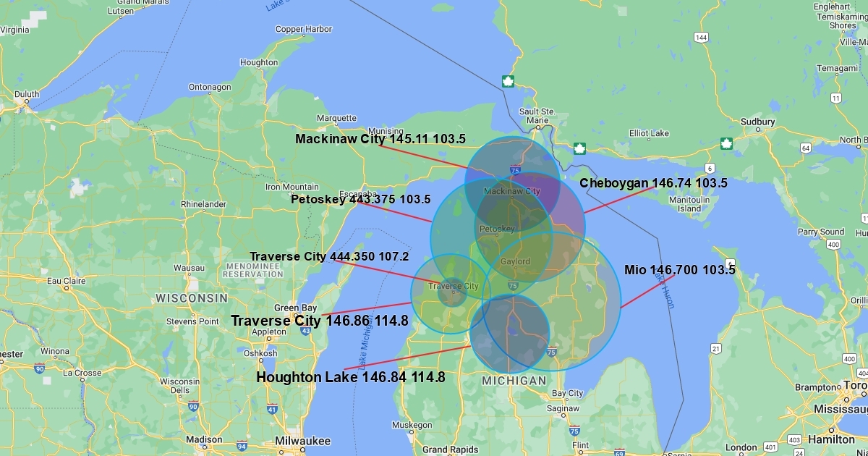This screenshot has height=456, width=868.
Task: Click the Saginaw city label
Action: [x=563, y=408]
